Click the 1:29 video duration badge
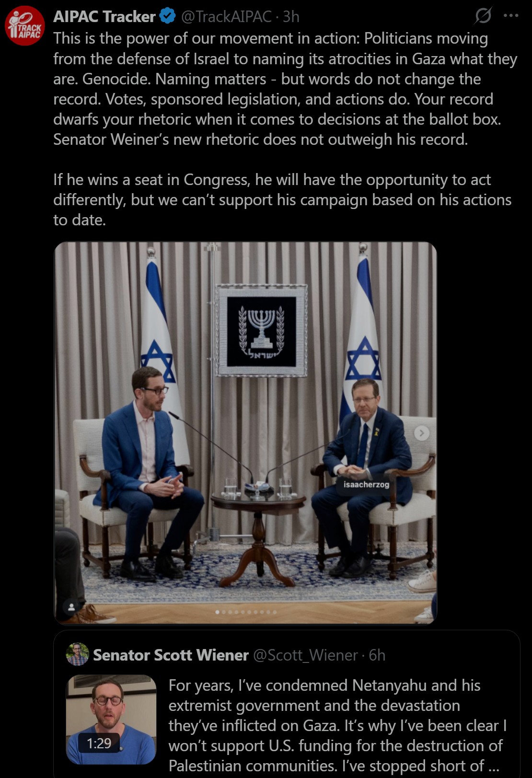This screenshot has height=778, width=532. pyautogui.click(x=99, y=743)
